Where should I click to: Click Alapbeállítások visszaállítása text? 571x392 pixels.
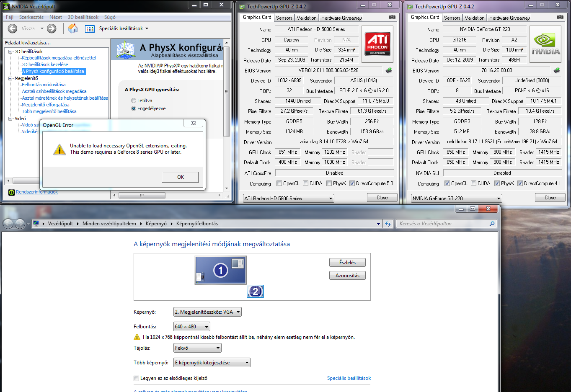pyautogui.click(x=184, y=55)
